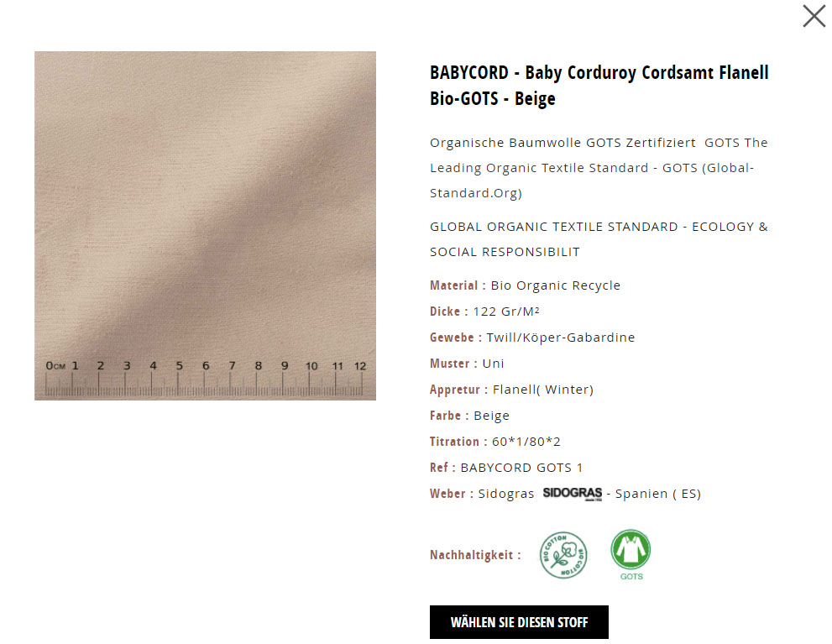Click Wählen Sie diesen Stoff button
Viewport: 832px width, 644px height.
(x=519, y=621)
